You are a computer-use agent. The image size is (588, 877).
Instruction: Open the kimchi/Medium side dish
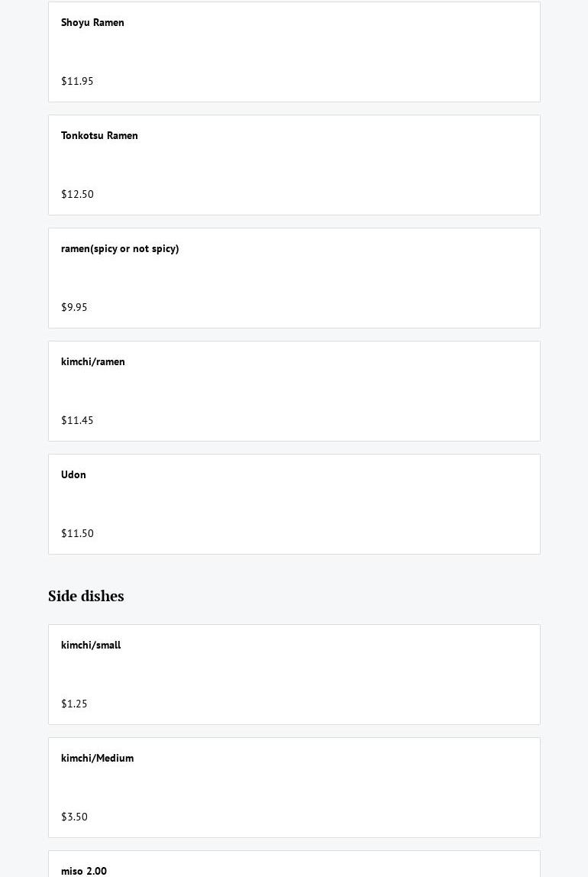[x=97, y=759]
